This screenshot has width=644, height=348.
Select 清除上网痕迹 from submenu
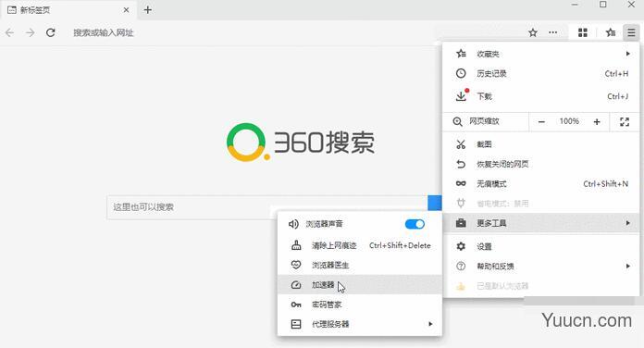360,245
